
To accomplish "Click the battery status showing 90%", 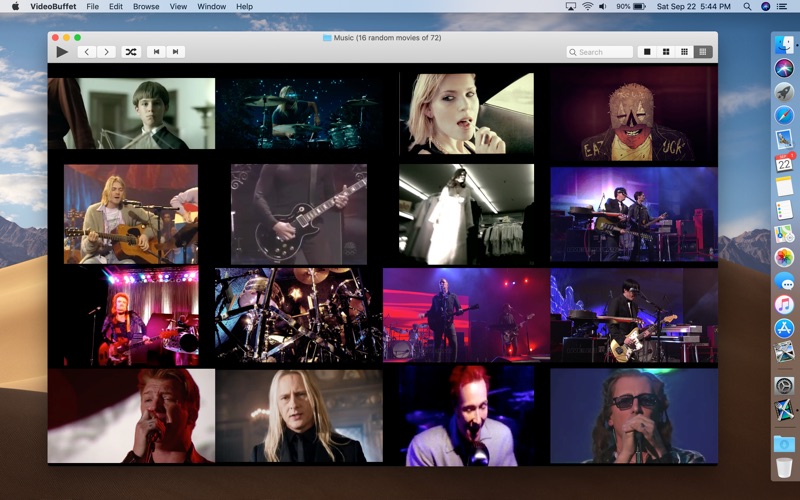I will click(x=631, y=7).
